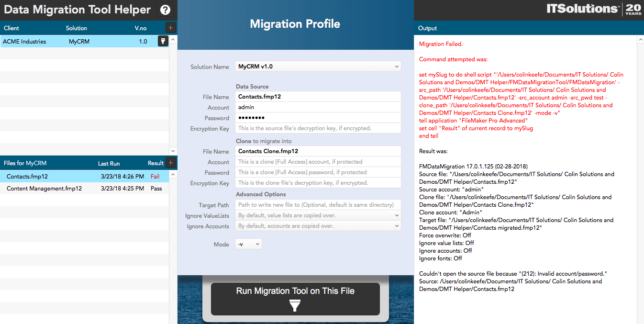Click the Last Run column header
Viewport: 644px width, 324px height.
[109, 163]
